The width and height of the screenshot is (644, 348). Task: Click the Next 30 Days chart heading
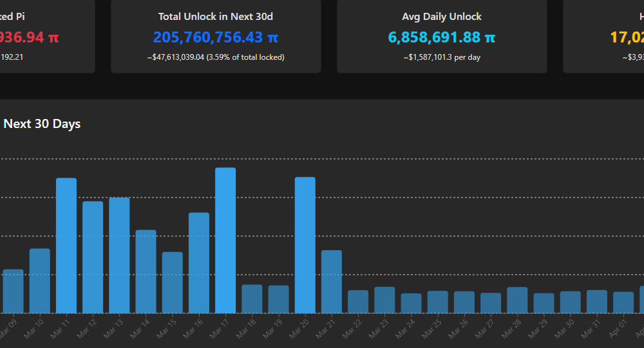click(x=42, y=124)
